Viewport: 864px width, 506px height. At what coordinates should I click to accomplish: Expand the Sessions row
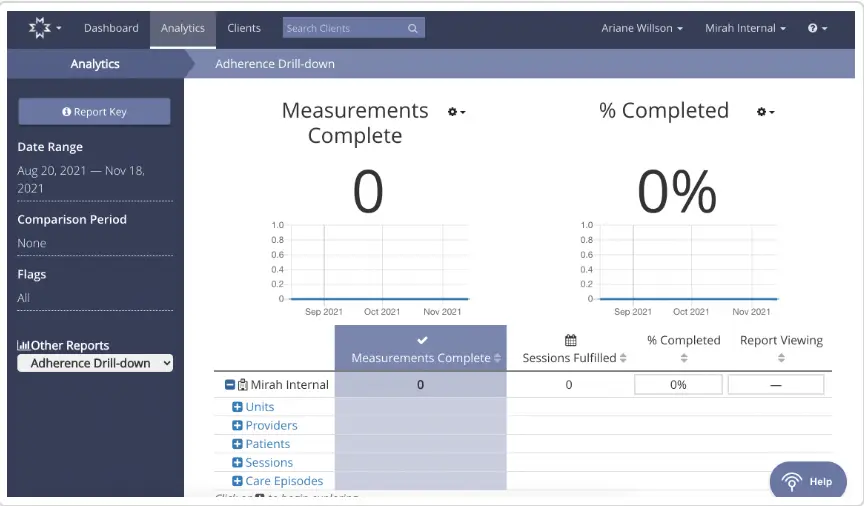click(x=237, y=462)
